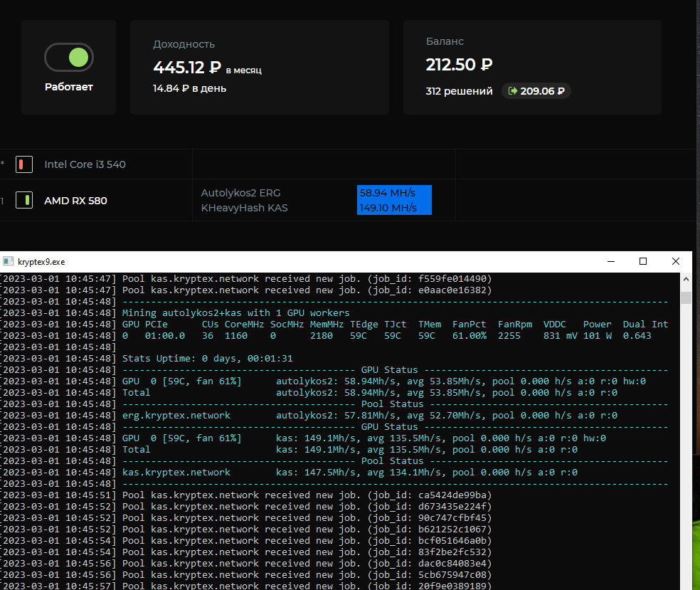Click the console scrollbar thumb
The width and height of the screenshot is (700, 590).
[x=686, y=297]
